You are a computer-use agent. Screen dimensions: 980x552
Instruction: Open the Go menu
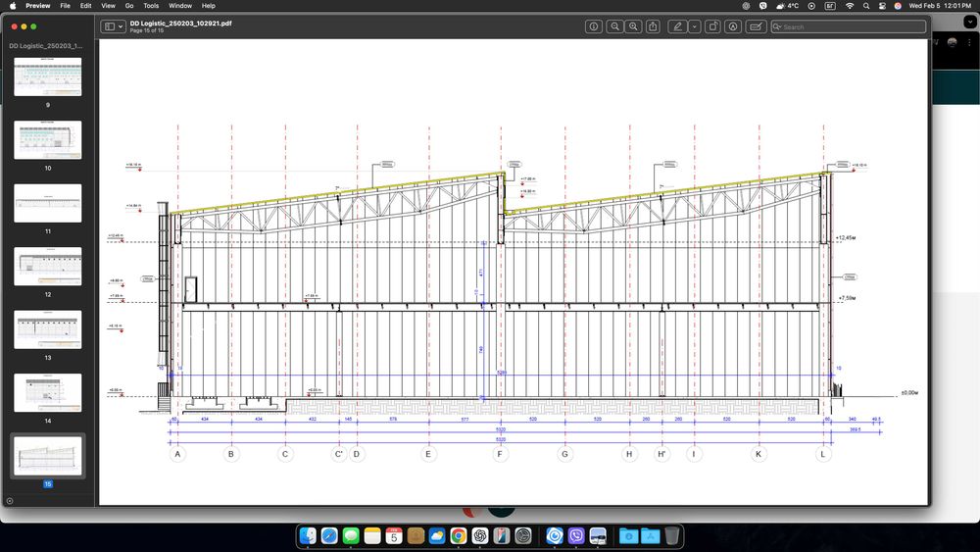[x=129, y=6]
